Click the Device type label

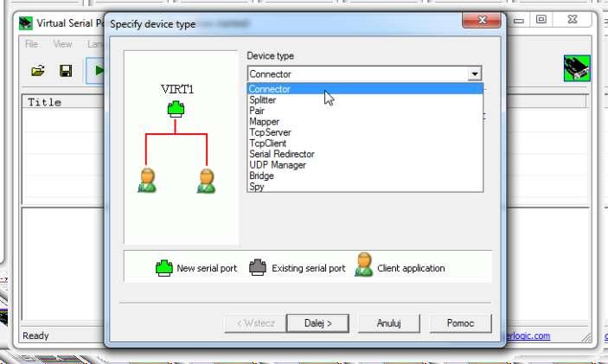[x=270, y=56]
